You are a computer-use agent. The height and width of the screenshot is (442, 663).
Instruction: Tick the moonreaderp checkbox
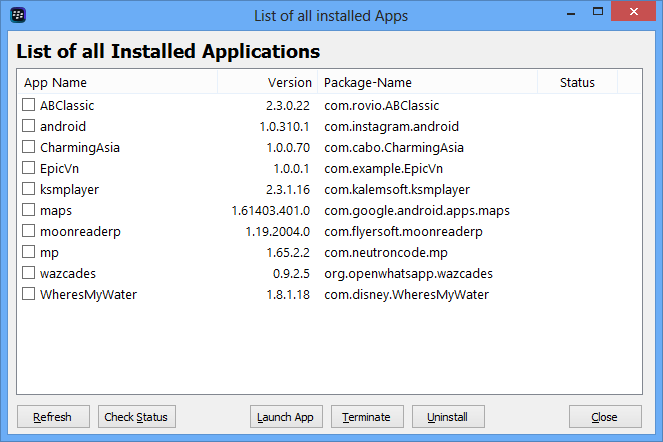(x=28, y=231)
